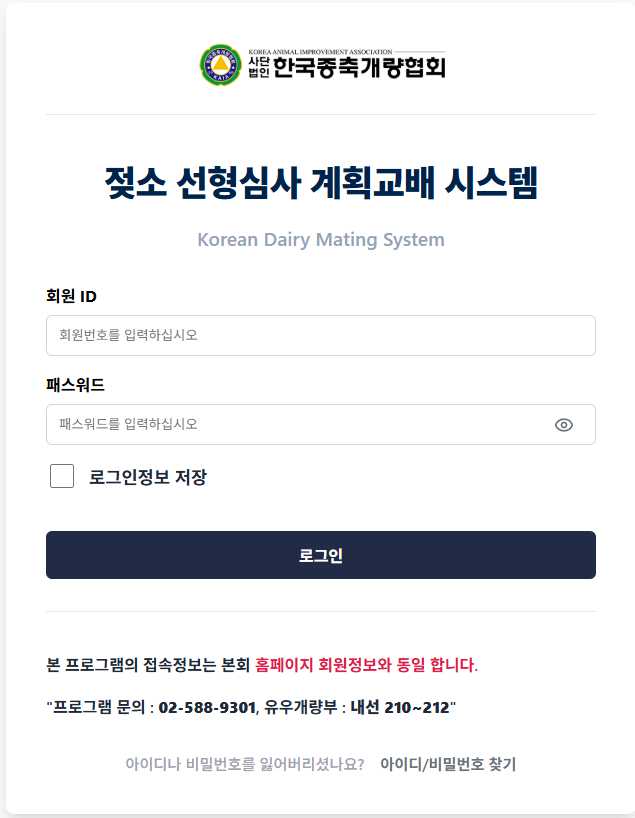Enable the 로그인정보 저장 checkbox

click(x=62, y=476)
